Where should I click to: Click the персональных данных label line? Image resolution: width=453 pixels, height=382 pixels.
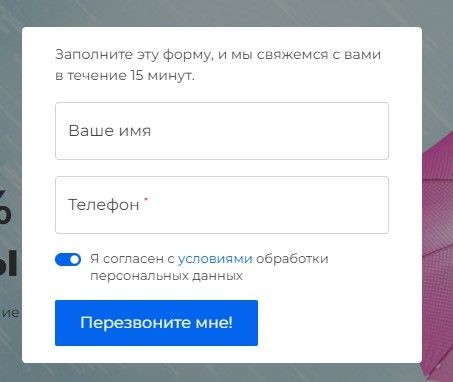166,276
